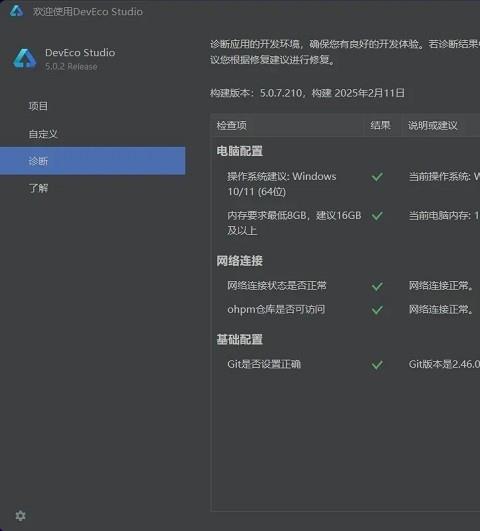The height and width of the screenshot is (531, 480).
Task: Click the 构建版本 5.0.7.210 text
Action: [x=307, y=93]
